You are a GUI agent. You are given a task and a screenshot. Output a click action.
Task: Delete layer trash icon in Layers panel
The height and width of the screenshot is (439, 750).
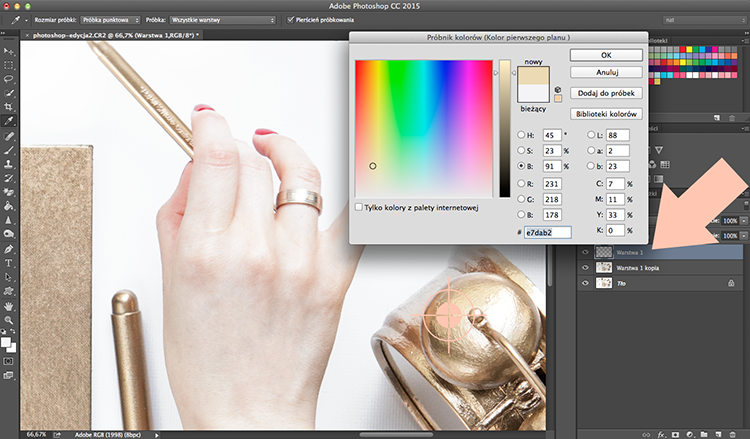pos(732,435)
